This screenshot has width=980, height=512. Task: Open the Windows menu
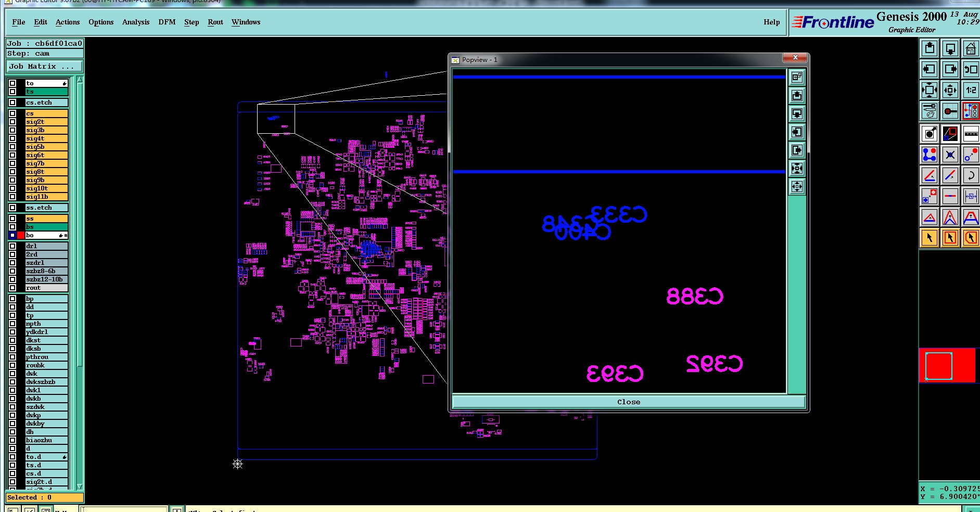[246, 22]
